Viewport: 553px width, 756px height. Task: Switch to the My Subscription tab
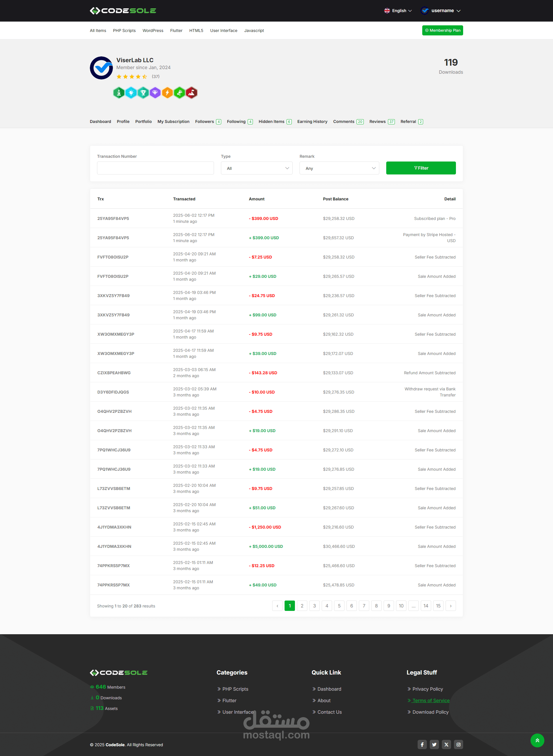pos(173,121)
